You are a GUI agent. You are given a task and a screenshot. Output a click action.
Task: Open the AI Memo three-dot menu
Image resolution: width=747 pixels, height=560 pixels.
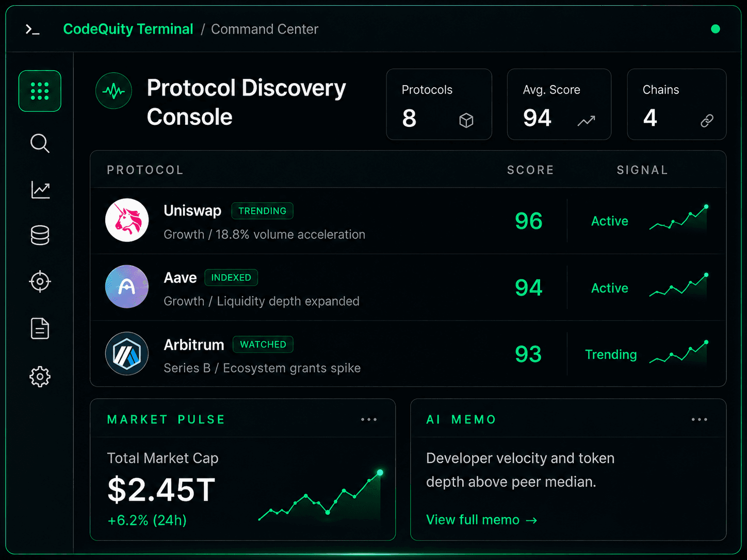point(700,420)
